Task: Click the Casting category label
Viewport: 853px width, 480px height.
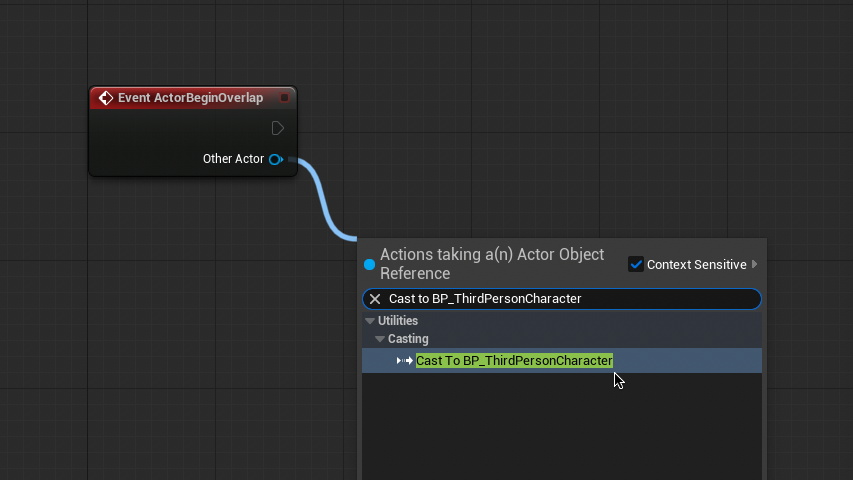Action: [x=408, y=339]
